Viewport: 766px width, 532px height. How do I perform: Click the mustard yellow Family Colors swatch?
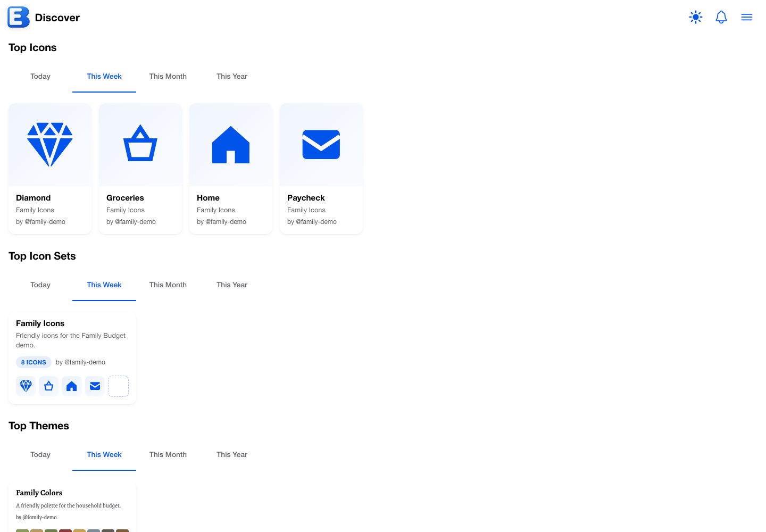tap(79, 531)
